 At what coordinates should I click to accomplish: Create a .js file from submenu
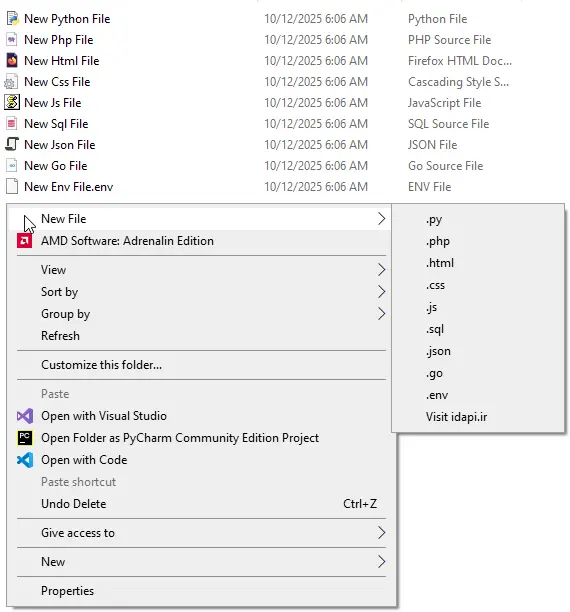click(x=478, y=307)
